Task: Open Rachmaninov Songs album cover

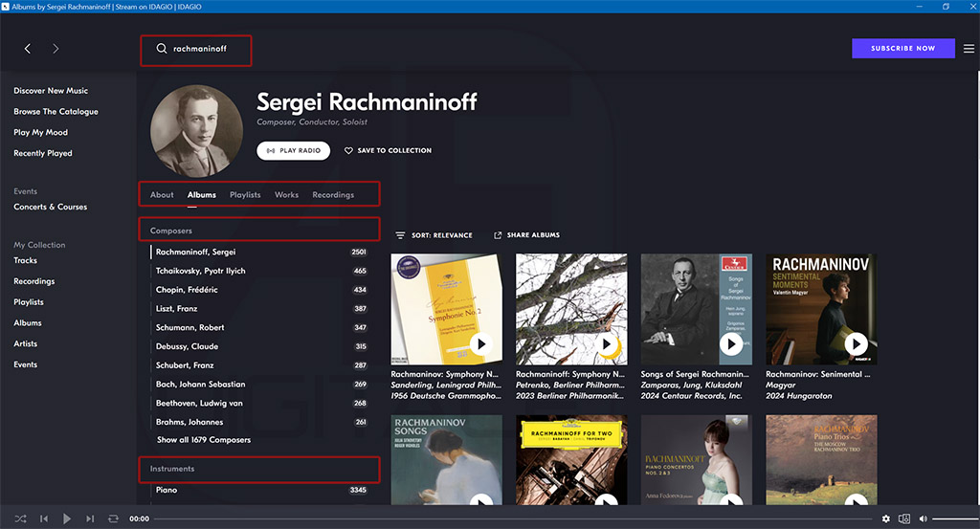Action: (446, 460)
